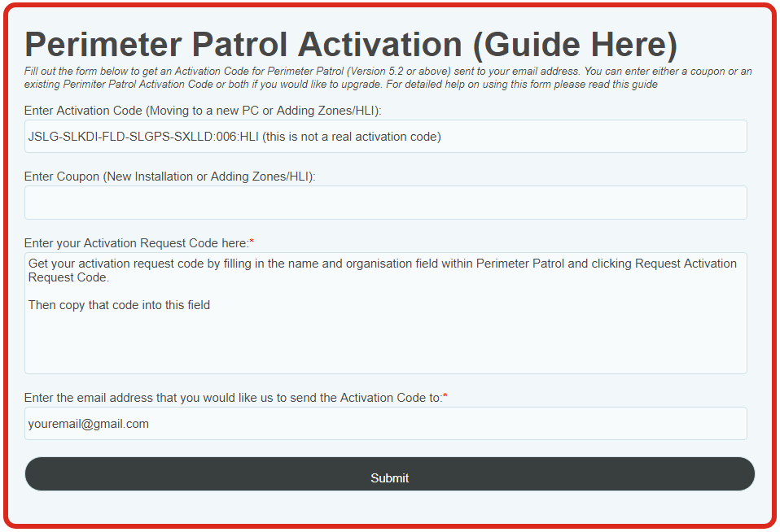Click the 'Enter the email address...' label

(236, 398)
